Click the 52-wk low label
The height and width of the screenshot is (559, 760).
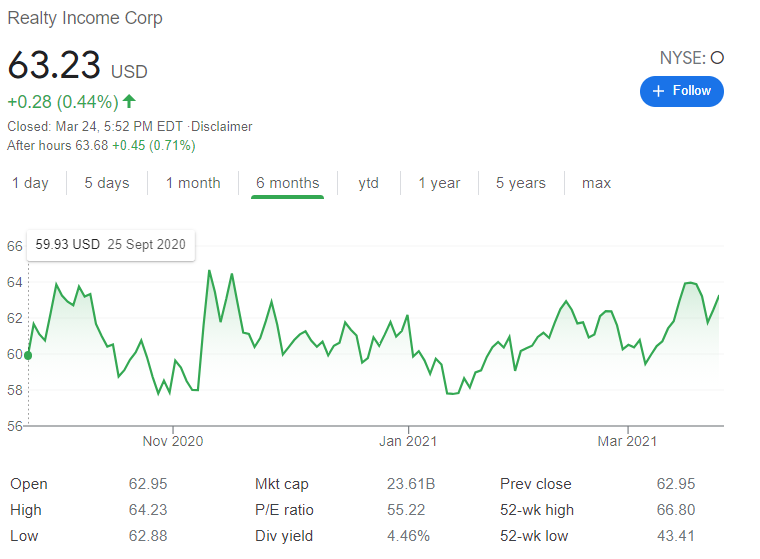click(x=534, y=536)
